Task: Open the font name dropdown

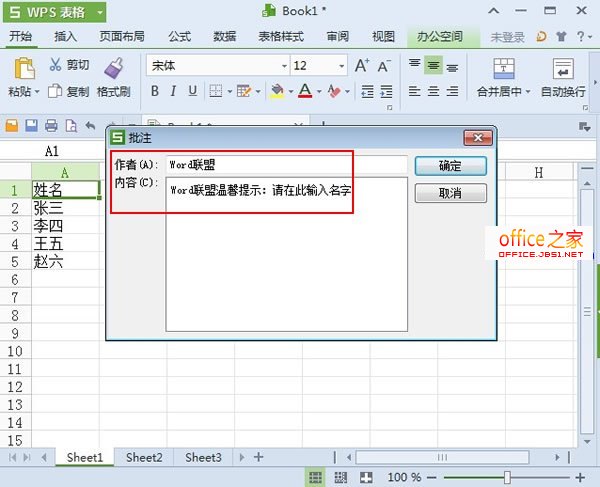Action: click(284, 66)
